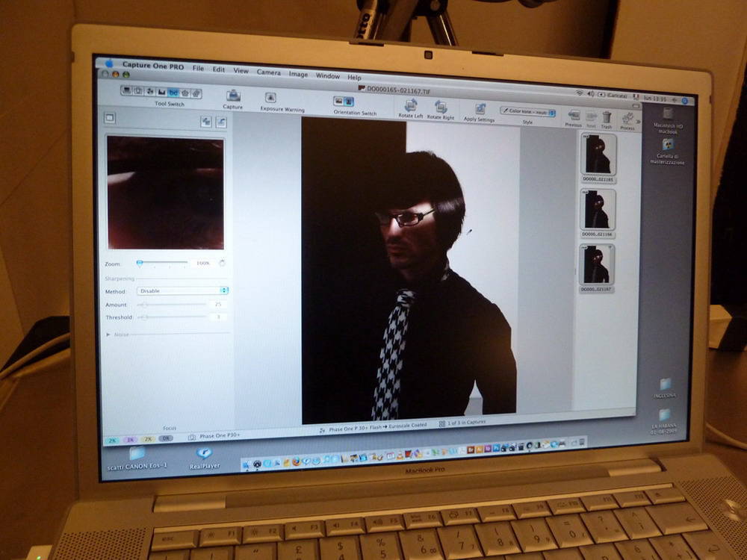Click the Rotate Right icon

pyautogui.click(x=441, y=107)
